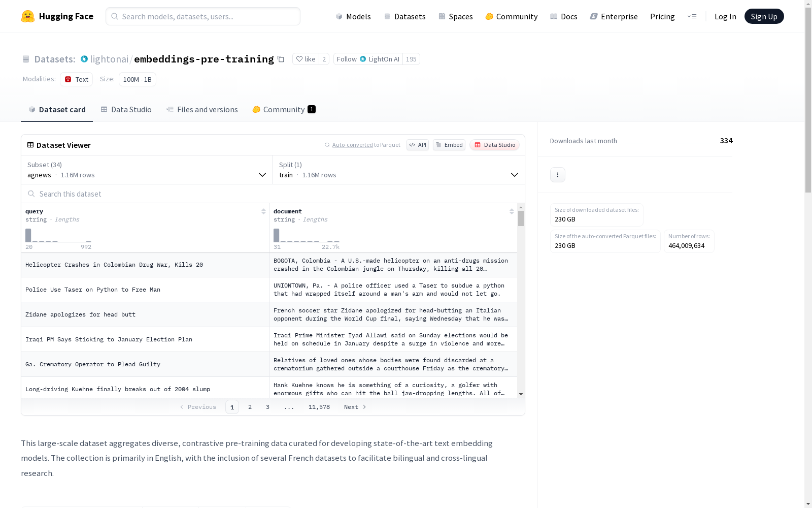Click the dataset table scrollbar up arrow
Viewport: 812px width, 508px height.
pos(521,207)
